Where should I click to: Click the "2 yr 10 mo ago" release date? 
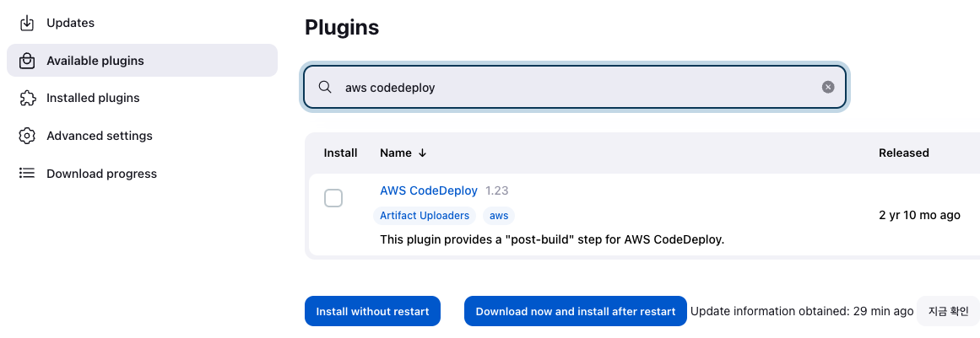pyautogui.click(x=919, y=215)
